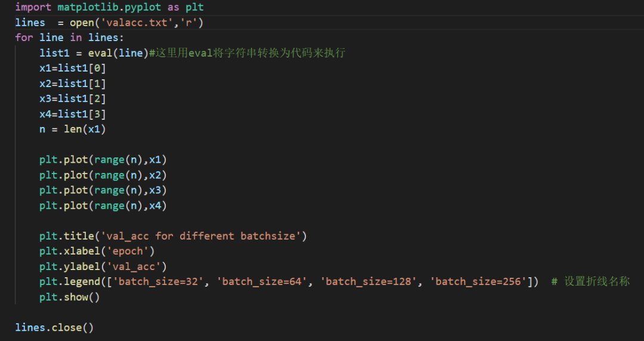Click the plt.plot(range(n),x4) line
The width and height of the screenshot is (644, 341).
(103, 206)
